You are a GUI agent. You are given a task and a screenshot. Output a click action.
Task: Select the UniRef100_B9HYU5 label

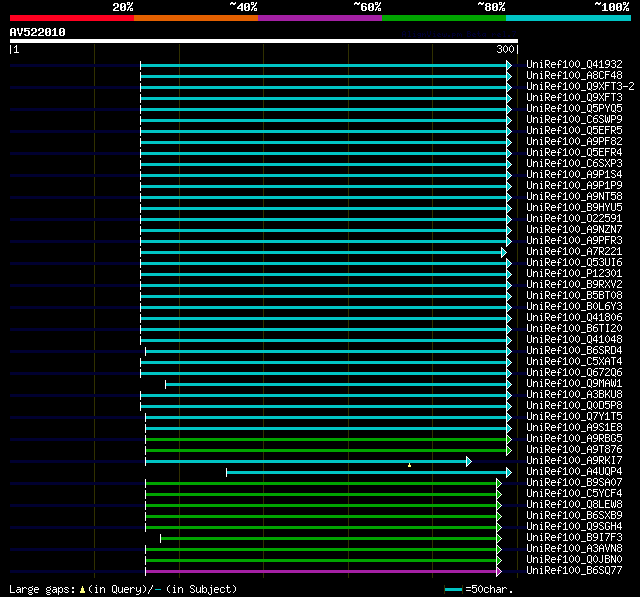click(574, 208)
